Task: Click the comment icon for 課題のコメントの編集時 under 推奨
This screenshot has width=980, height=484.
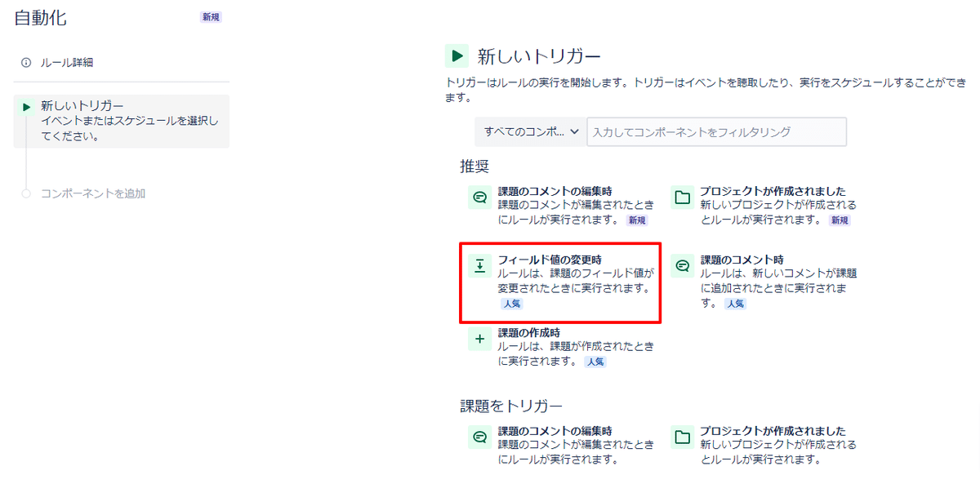Action: [480, 198]
